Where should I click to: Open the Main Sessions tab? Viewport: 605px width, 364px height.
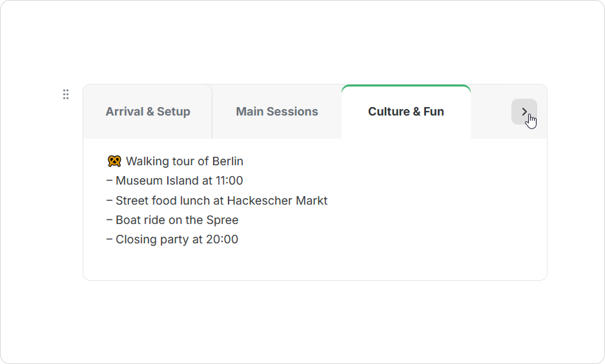pyautogui.click(x=276, y=112)
